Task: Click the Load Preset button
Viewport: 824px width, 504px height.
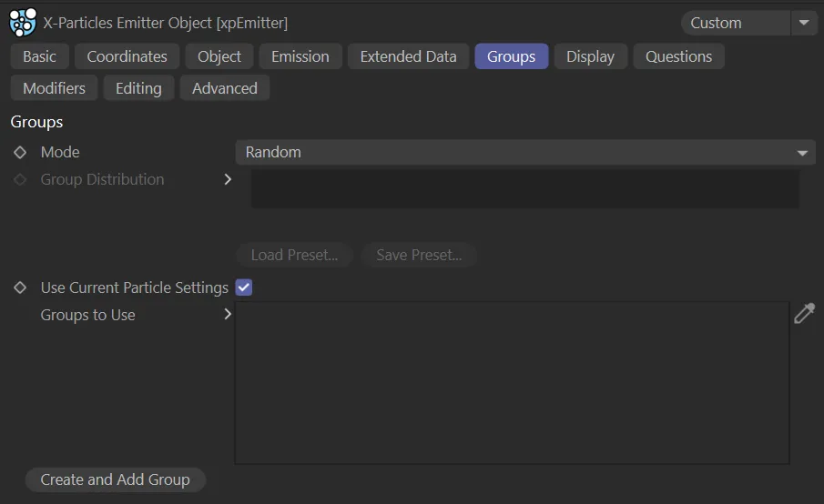Action: pyautogui.click(x=294, y=255)
